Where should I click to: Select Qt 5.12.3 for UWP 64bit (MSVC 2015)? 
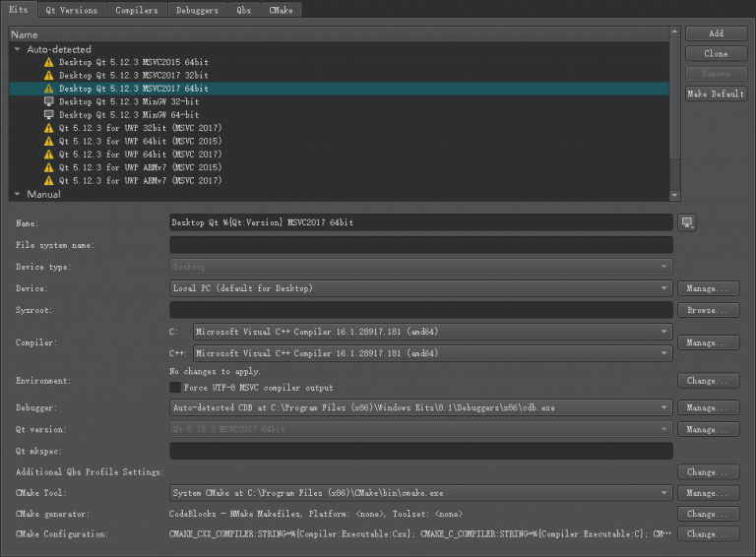pyautogui.click(x=340, y=141)
